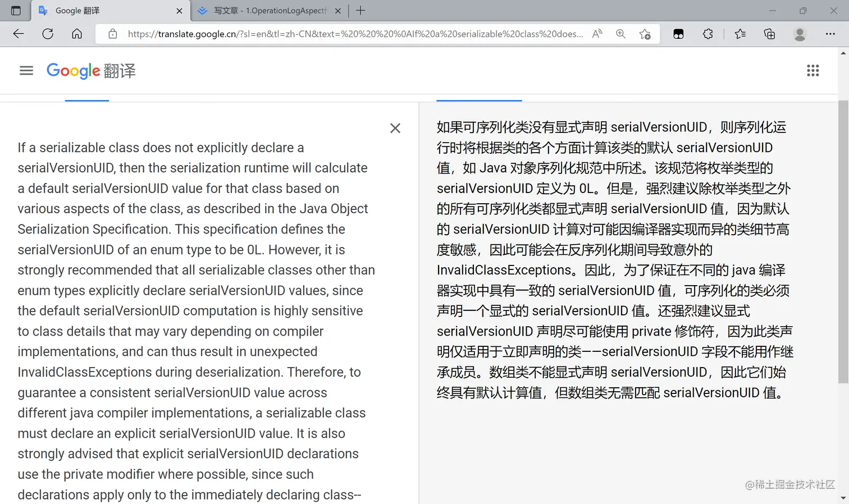Close the Google 翻译 tab

(179, 11)
